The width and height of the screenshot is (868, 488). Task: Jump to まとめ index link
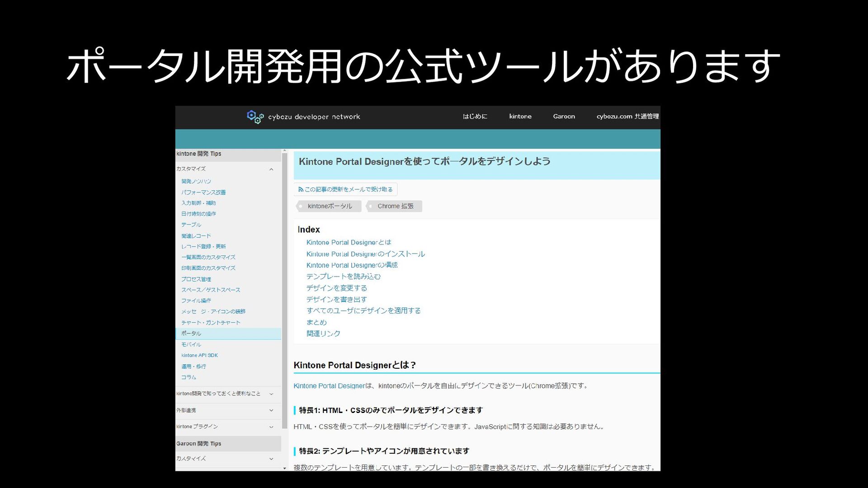click(316, 322)
